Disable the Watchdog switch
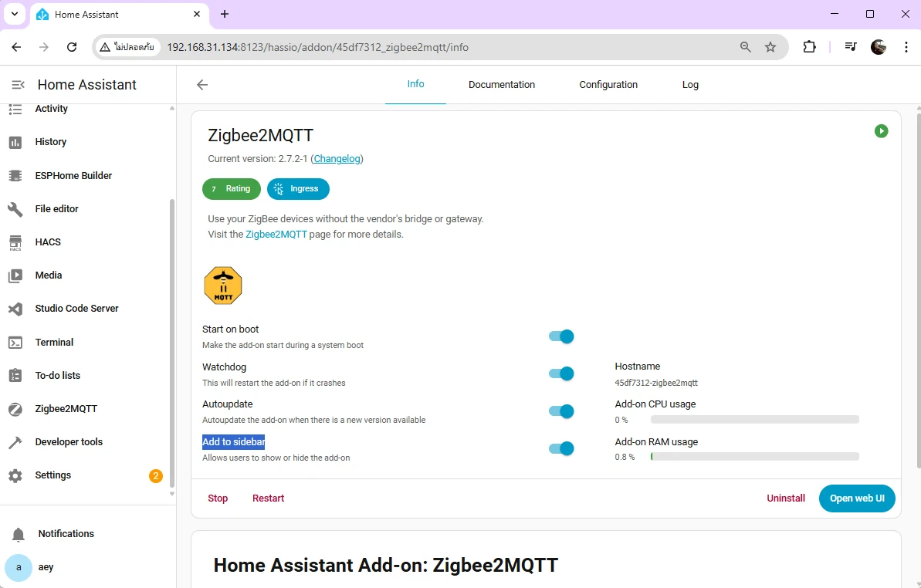The image size is (921, 588). pyautogui.click(x=561, y=373)
